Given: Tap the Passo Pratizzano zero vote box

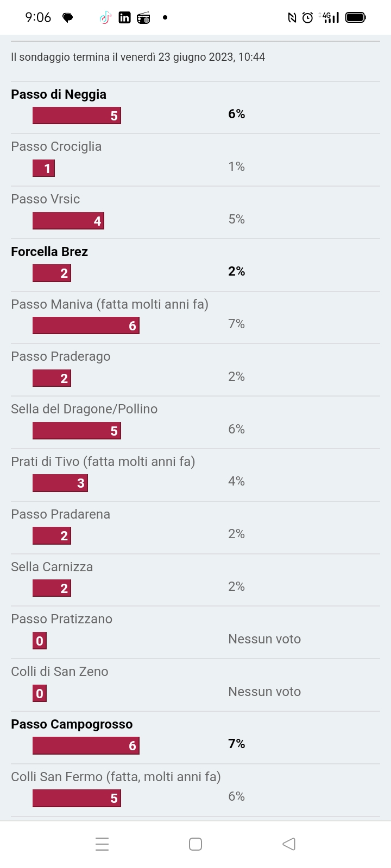Looking at the screenshot, I should point(40,641).
